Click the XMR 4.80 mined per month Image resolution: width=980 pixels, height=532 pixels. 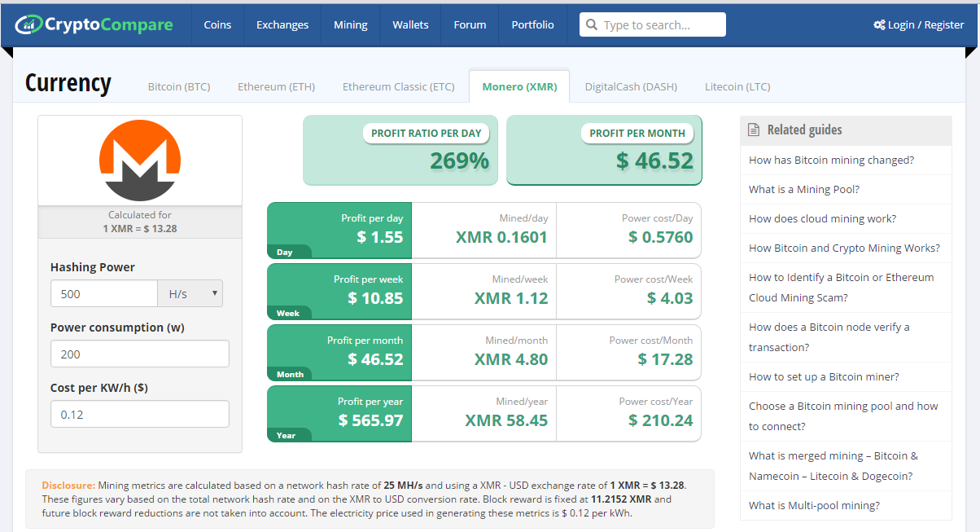(511, 359)
